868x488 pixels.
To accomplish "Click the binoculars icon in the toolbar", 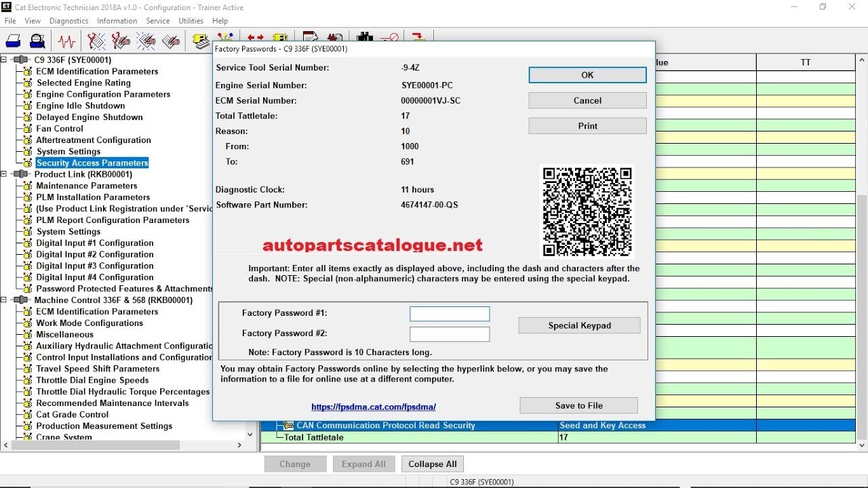I will (x=365, y=38).
